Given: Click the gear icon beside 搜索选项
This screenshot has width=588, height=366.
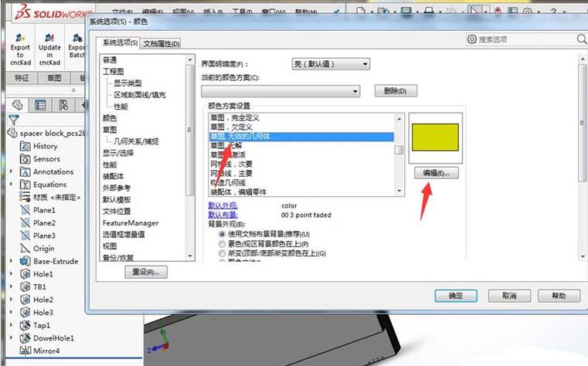Looking at the screenshot, I should click(472, 39).
